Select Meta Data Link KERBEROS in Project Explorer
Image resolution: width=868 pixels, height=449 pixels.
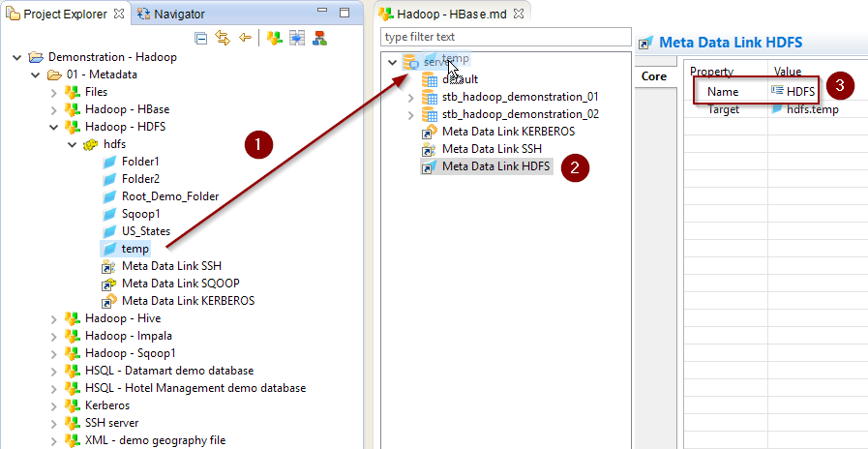[x=189, y=301]
